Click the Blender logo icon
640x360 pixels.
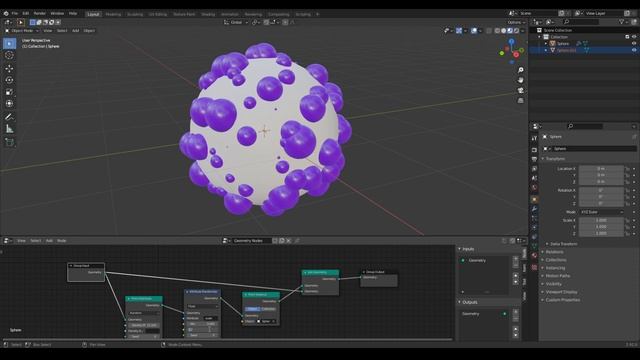(x=6, y=13)
